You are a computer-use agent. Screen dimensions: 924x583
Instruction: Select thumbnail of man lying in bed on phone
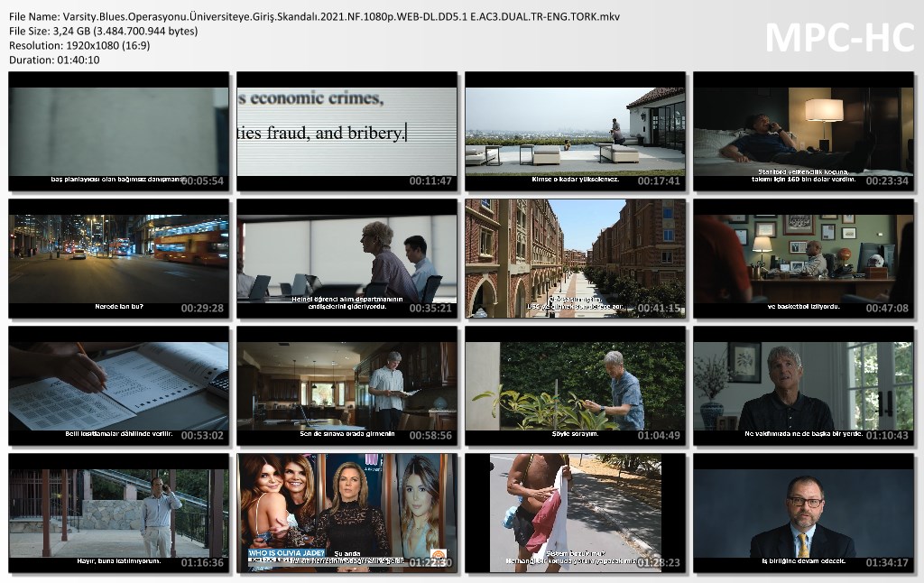(803, 132)
